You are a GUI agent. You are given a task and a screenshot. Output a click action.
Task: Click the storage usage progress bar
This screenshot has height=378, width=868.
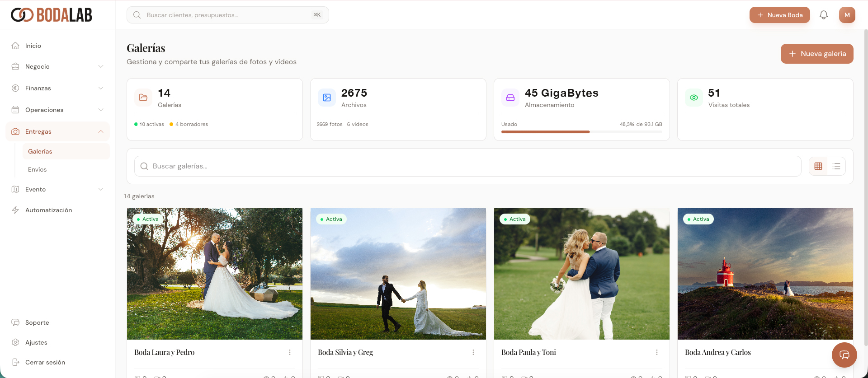[581, 132]
